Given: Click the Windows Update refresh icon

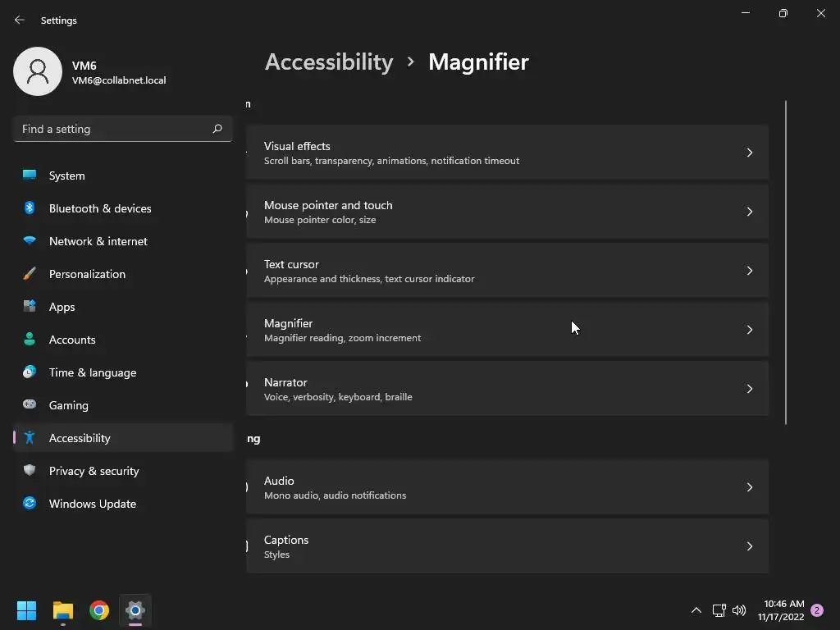Looking at the screenshot, I should (x=30, y=504).
